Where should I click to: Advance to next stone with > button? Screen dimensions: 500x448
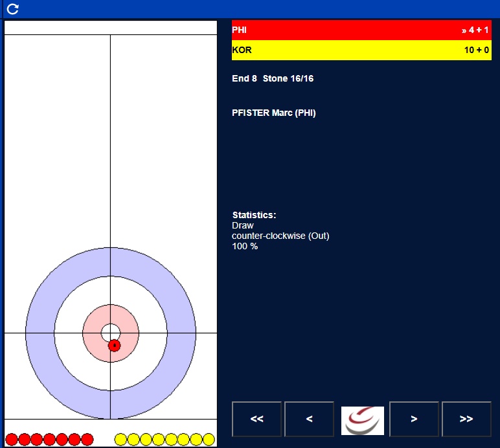pos(414,419)
